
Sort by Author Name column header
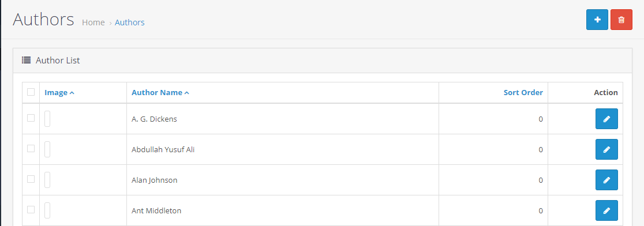pyautogui.click(x=160, y=93)
